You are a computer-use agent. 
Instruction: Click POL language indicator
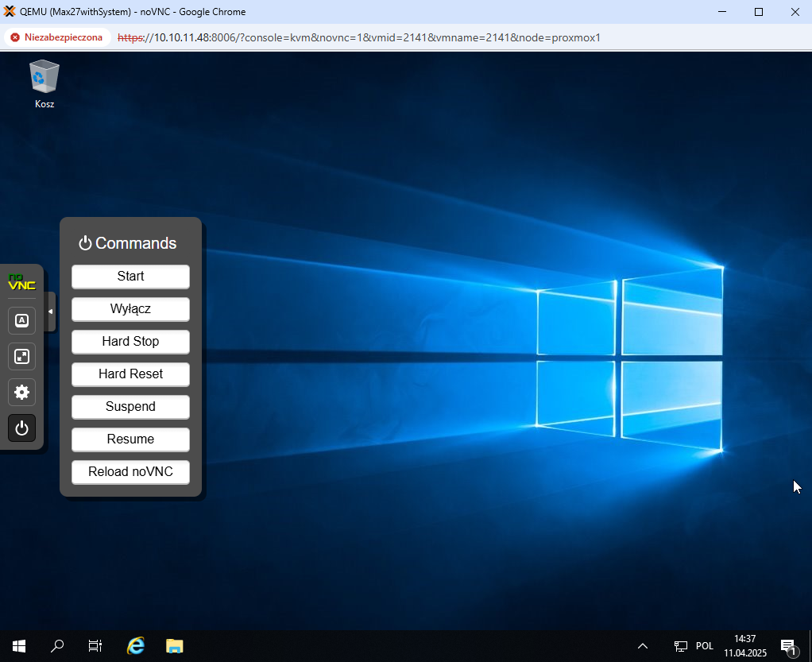coord(704,646)
